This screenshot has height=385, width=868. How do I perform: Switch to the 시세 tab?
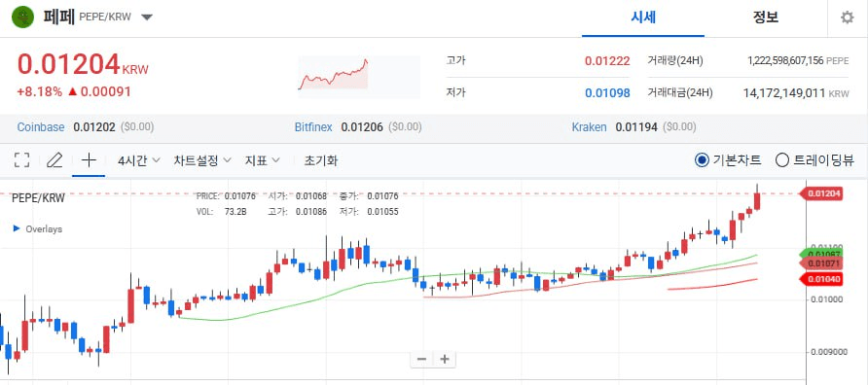pos(643,17)
